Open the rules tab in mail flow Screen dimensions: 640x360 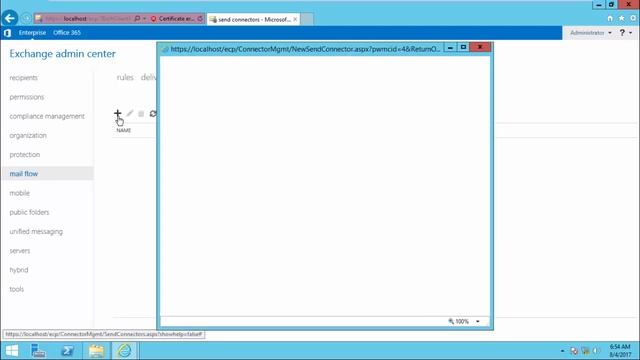tap(125, 78)
